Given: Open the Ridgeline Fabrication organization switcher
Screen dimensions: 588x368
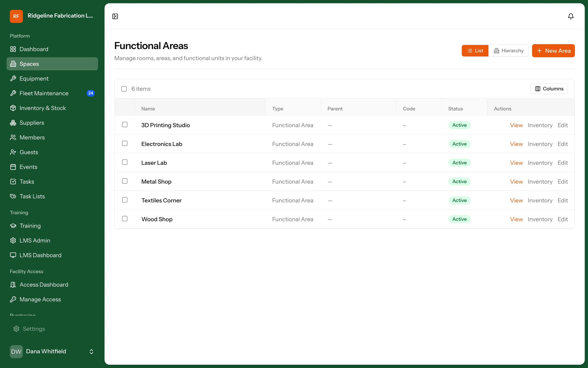Looking at the screenshot, I should pos(52,16).
